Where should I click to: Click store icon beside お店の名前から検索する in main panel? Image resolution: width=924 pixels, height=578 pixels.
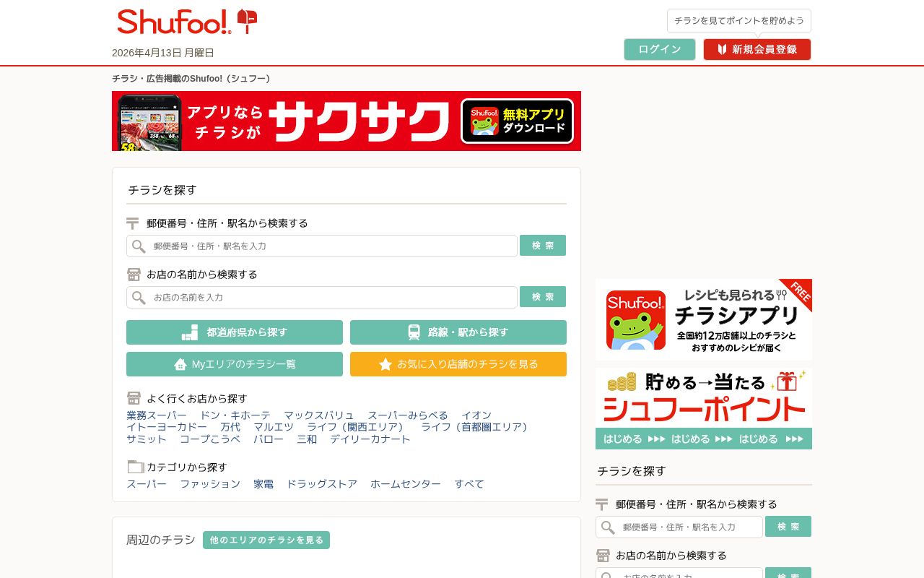pos(134,275)
